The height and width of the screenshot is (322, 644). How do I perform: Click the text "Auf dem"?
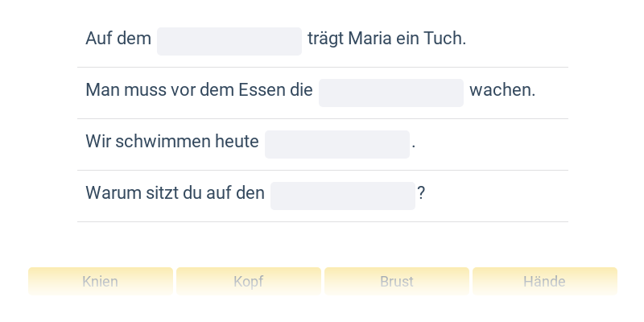tap(118, 39)
